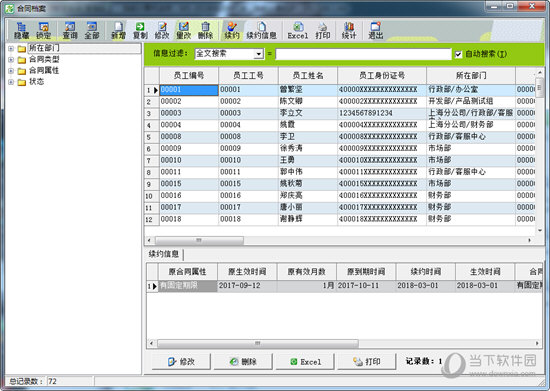Screen dimensions: 550x391
Task: Toggle 自动搜索 checkbox
Action: 458,54
